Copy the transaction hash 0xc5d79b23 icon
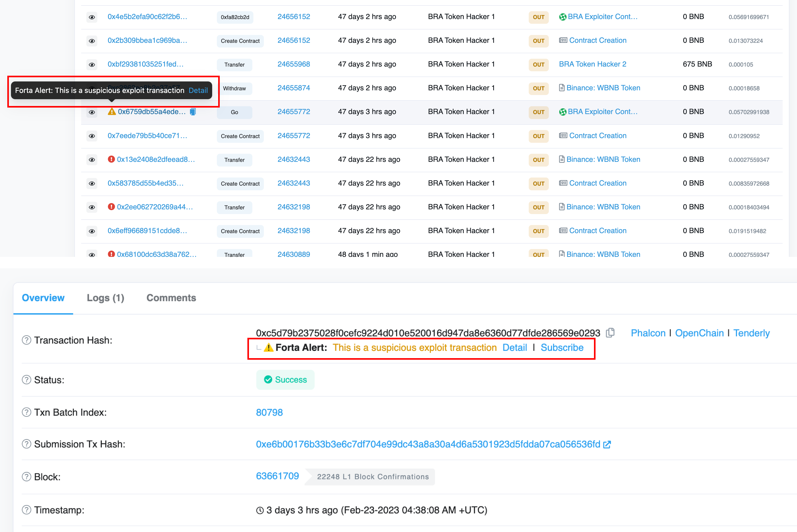This screenshot has width=797, height=532. coord(610,333)
